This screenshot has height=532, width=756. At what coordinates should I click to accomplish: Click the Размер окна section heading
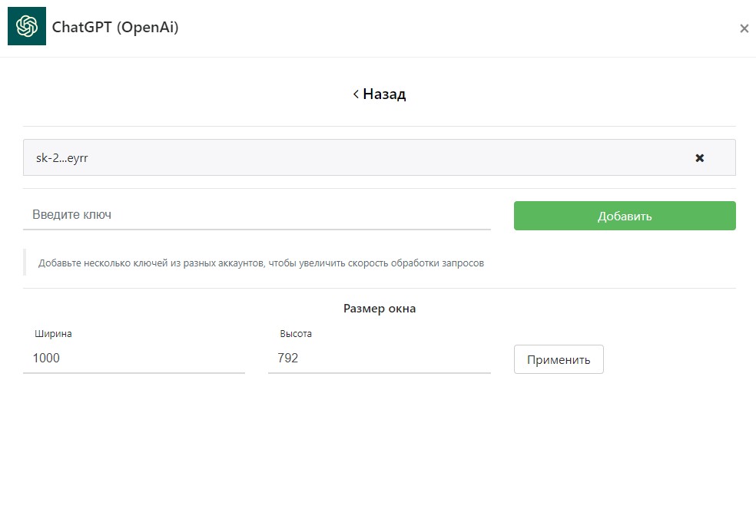tap(380, 309)
